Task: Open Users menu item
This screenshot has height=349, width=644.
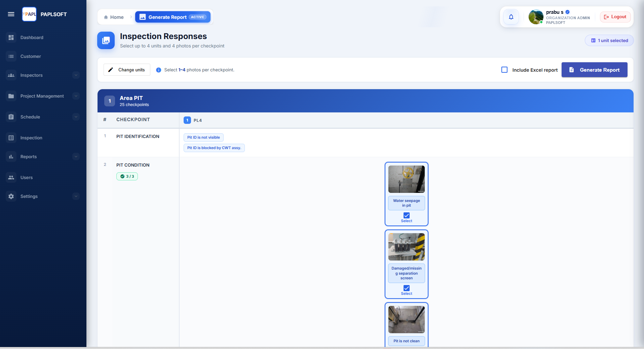Action: 43,177
